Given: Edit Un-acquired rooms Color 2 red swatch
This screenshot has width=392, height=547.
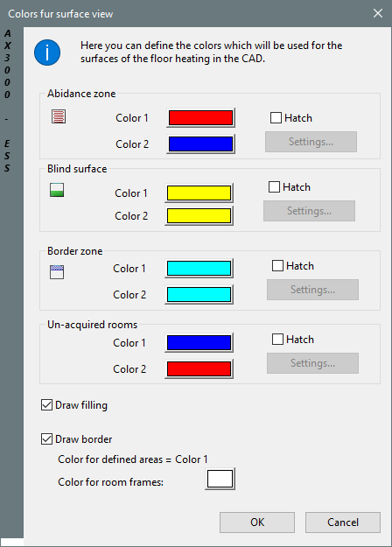Looking at the screenshot, I should 199,368.
